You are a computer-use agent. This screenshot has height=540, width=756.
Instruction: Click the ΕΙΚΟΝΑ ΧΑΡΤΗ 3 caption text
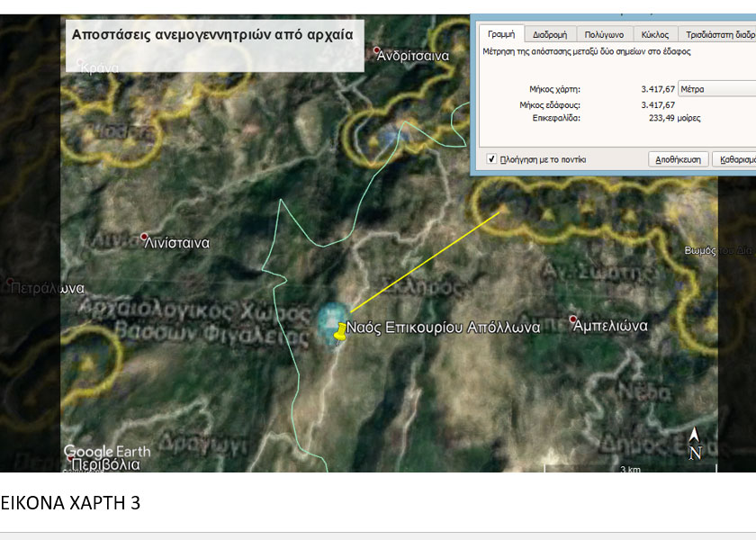[x=70, y=503]
